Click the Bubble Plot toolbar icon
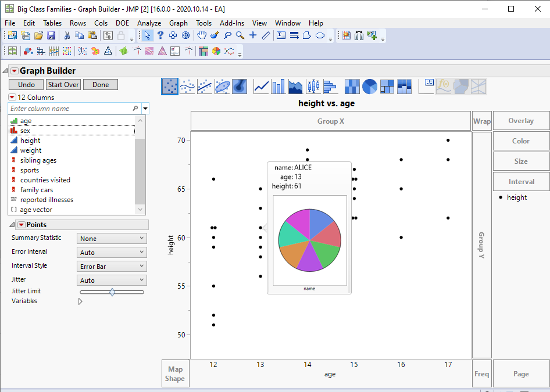 click(28, 52)
